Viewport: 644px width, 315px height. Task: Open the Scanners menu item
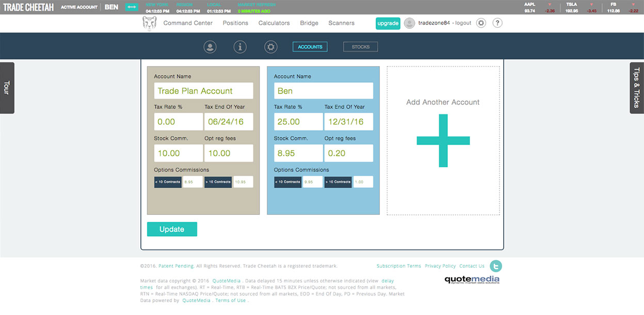[x=341, y=23]
